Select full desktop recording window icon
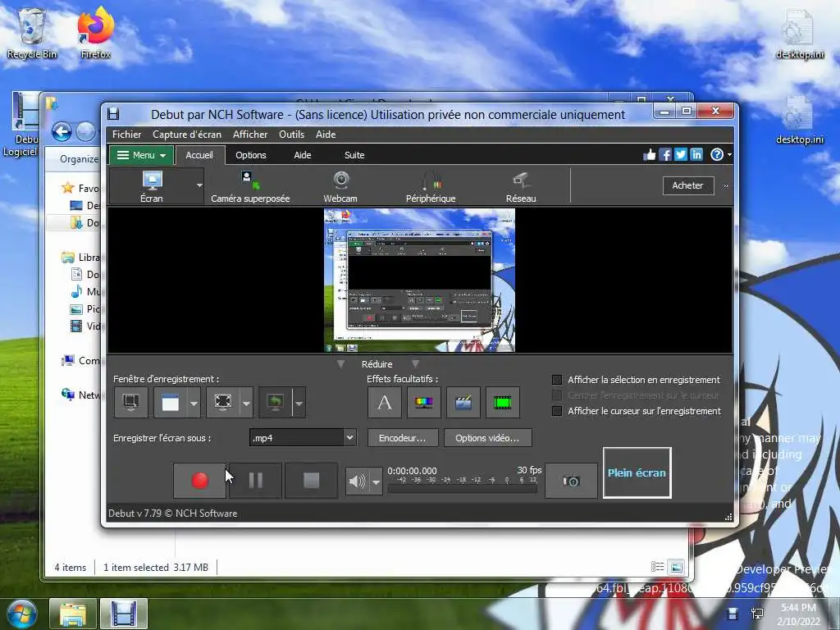 click(x=131, y=402)
